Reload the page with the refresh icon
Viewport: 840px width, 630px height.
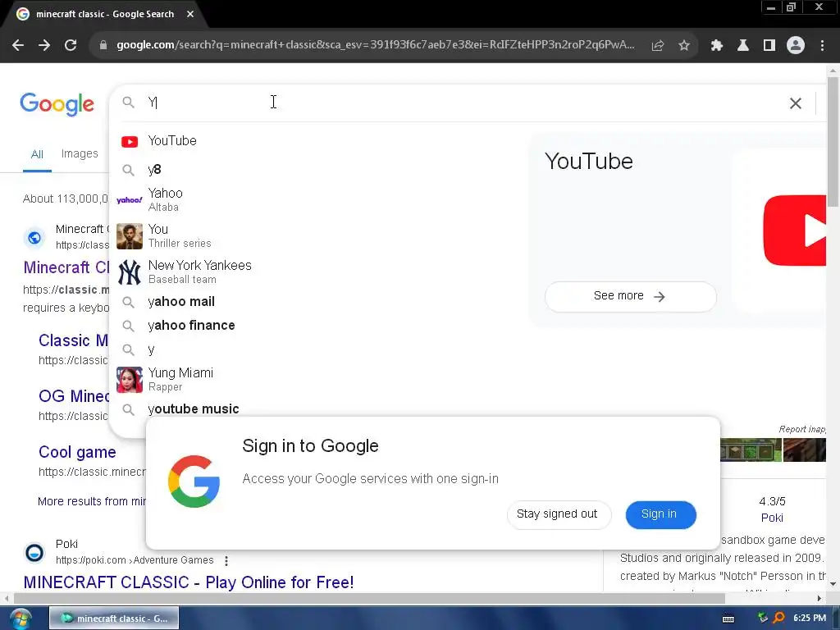[71, 46]
